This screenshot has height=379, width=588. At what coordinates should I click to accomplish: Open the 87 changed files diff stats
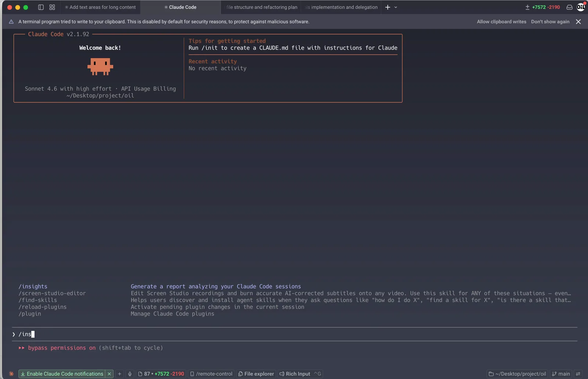coord(161,374)
